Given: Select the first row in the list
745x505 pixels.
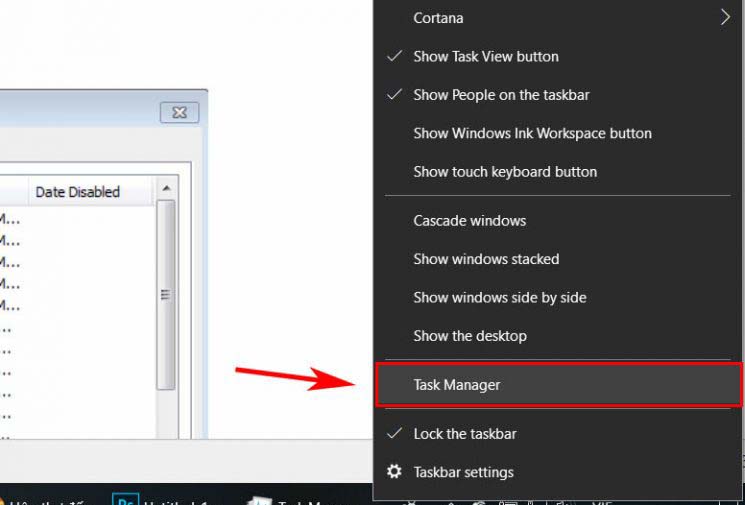Looking at the screenshot, I should (x=77, y=219).
